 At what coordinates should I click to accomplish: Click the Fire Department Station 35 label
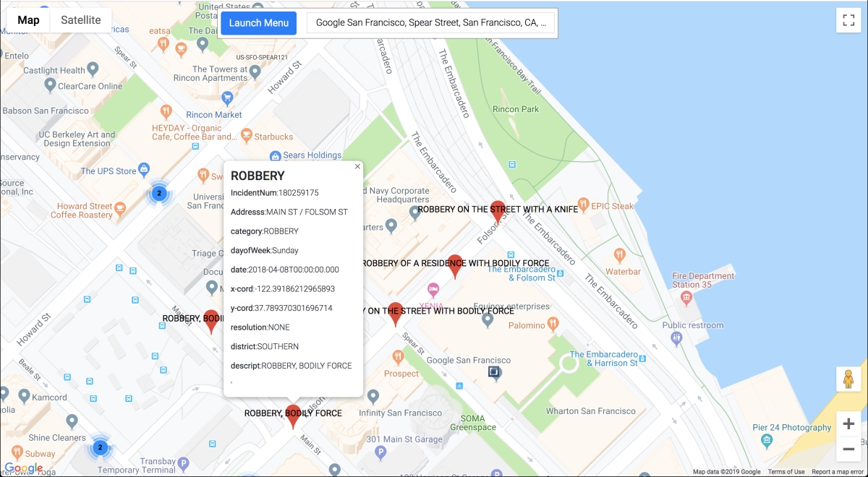click(x=702, y=280)
